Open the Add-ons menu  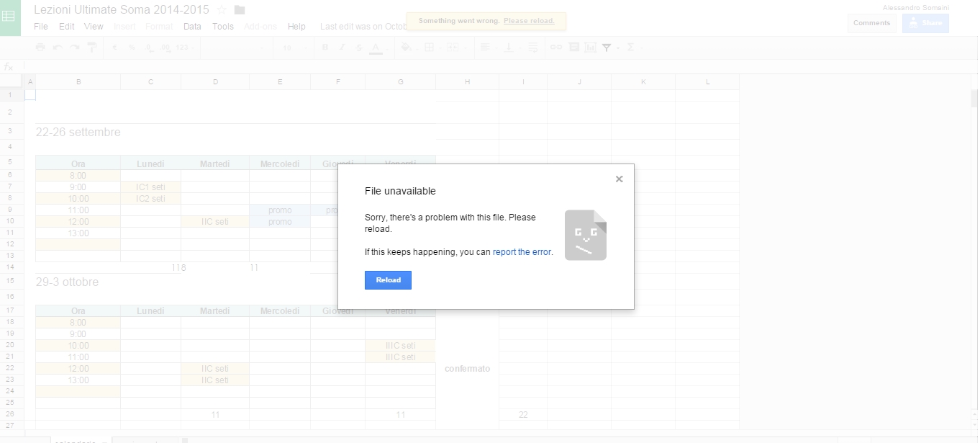click(x=260, y=27)
